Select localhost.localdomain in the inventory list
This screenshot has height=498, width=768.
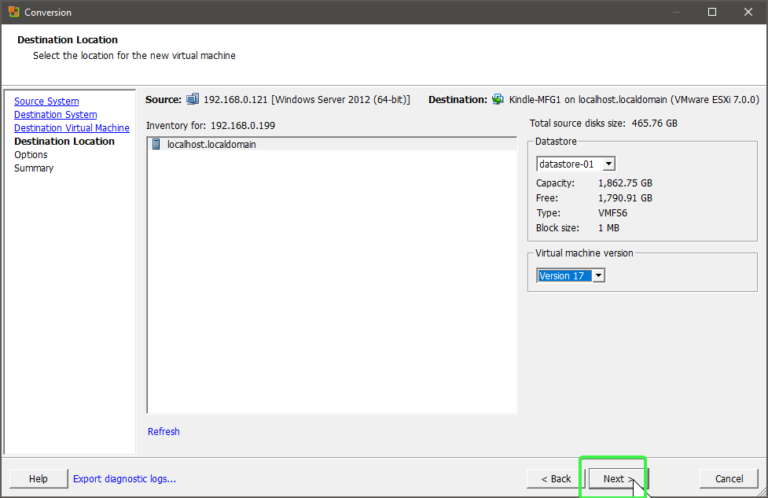211,145
